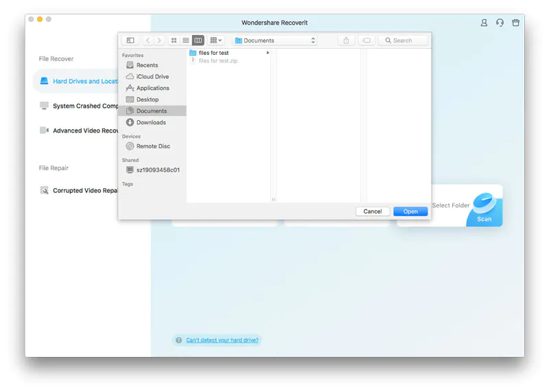The image size is (549, 392).
Task: Click the Downloads arrow icon
Action: click(130, 122)
